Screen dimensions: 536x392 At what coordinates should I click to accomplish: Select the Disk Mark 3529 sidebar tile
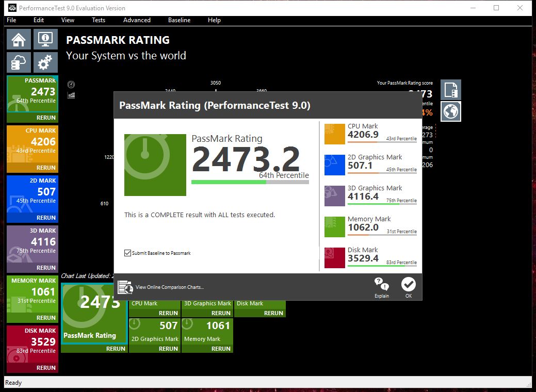click(x=33, y=344)
